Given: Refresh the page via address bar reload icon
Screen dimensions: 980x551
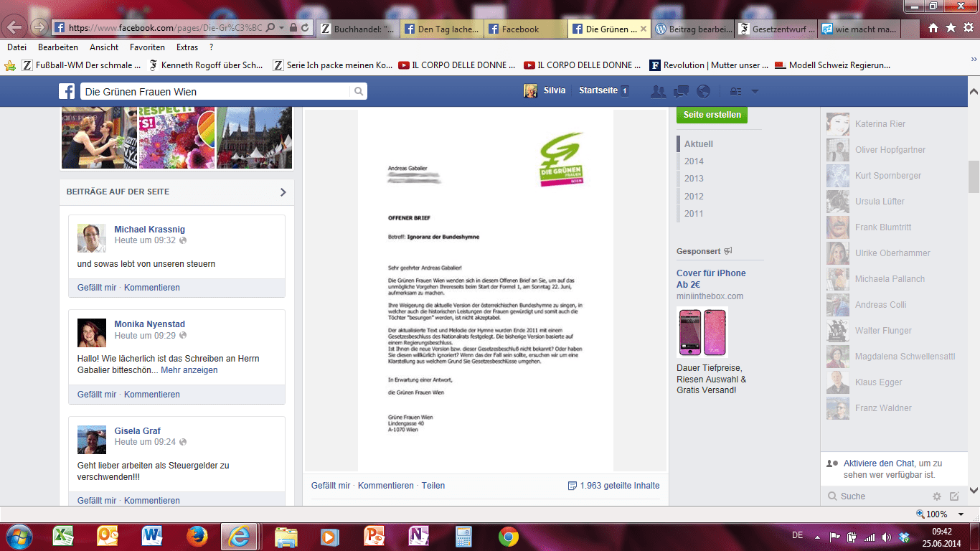Looking at the screenshot, I should 306,28.
